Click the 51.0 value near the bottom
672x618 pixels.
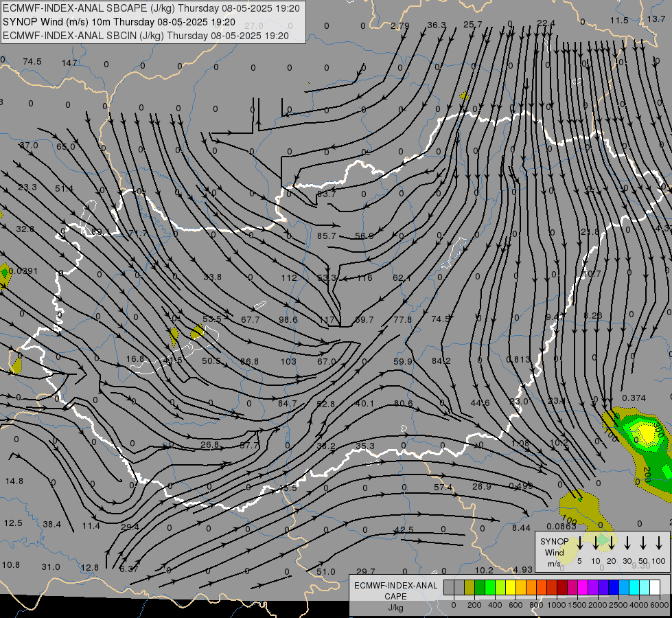click(326, 572)
